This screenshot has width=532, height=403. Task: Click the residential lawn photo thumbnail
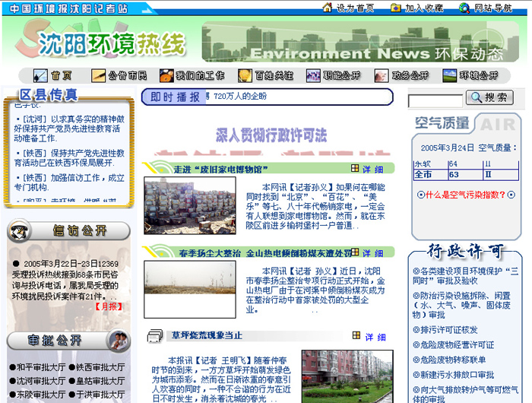[347, 376]
